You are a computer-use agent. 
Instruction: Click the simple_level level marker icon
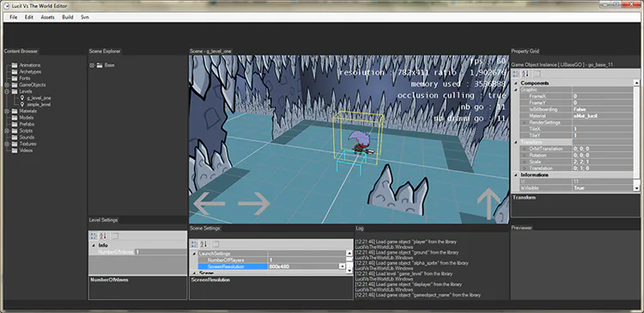pyautogui.click(x=22, y=104)
